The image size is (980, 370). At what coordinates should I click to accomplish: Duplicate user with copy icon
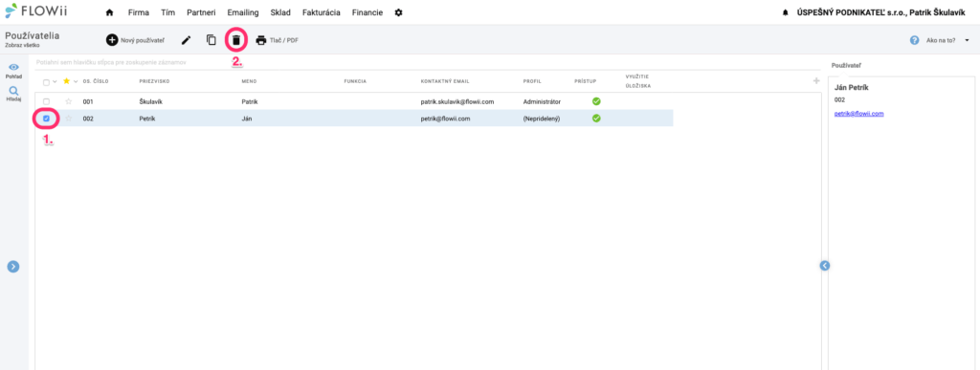[212, 40]
